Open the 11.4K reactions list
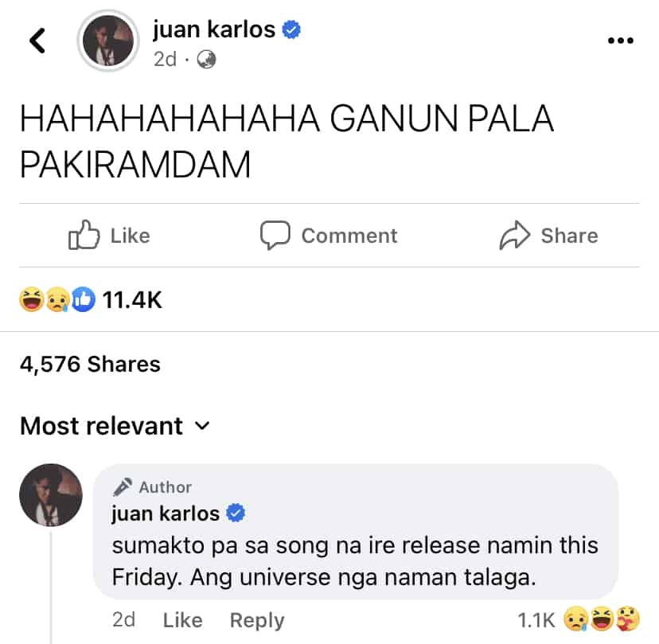The height and width of the screenshot is (644, 659). click(132, 300)
